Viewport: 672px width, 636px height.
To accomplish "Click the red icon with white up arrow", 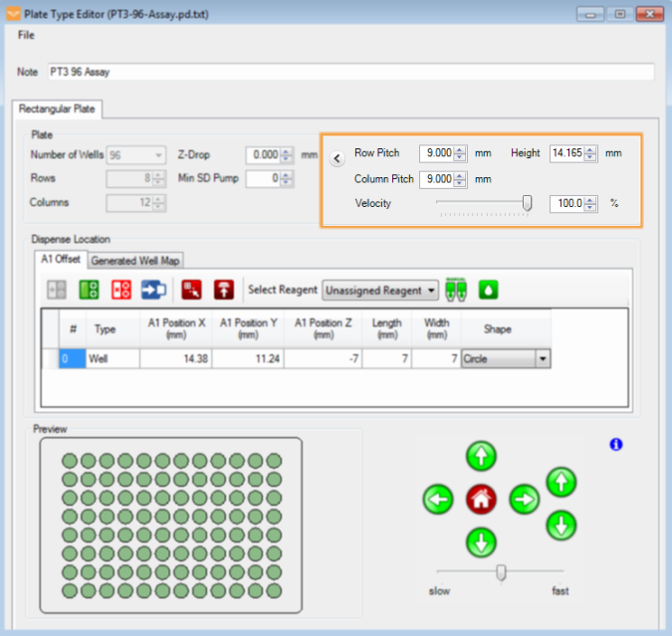I will tap(224, 290).
